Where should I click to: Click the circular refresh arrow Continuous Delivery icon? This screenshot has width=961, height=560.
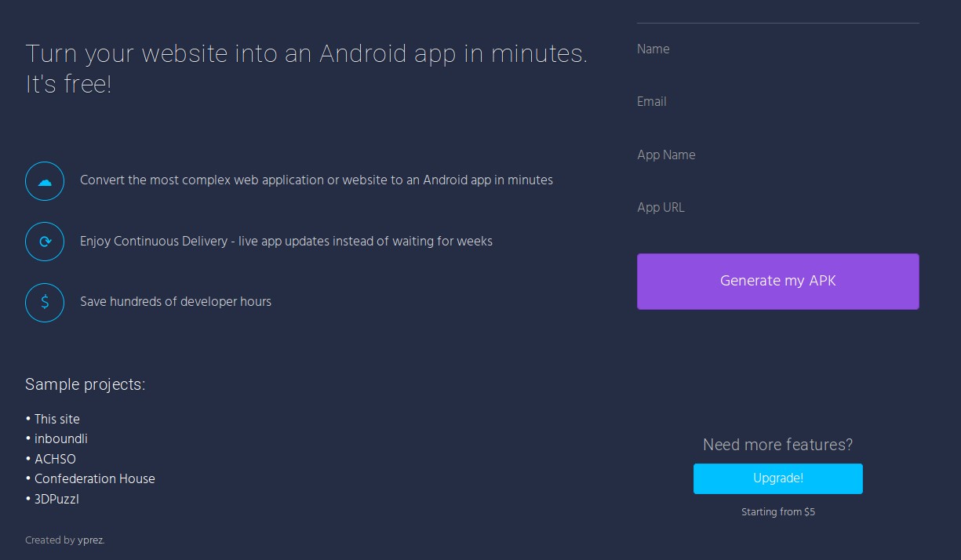pyautogui.click(x=45, y=242)
